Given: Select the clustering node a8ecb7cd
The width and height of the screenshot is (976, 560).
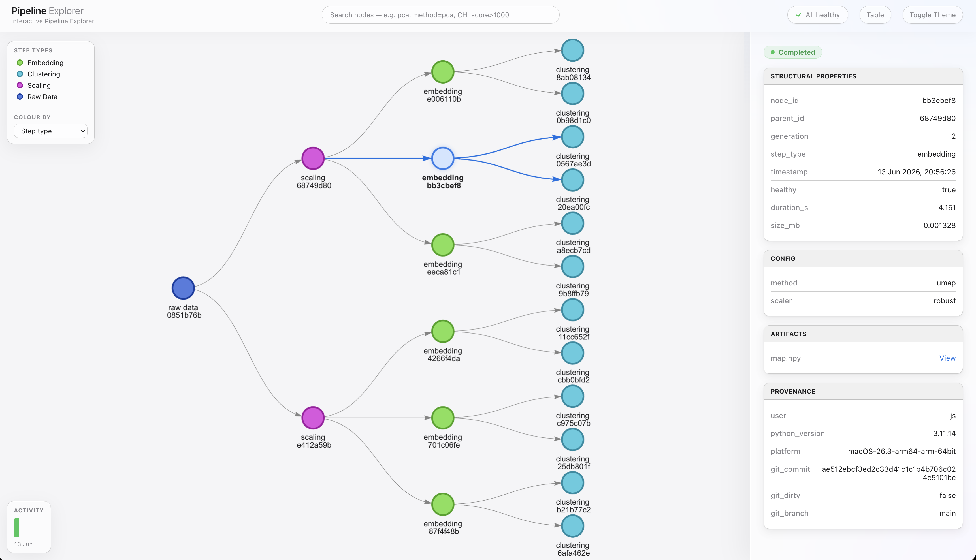Looking at the screenshot, I should [572, 223].
